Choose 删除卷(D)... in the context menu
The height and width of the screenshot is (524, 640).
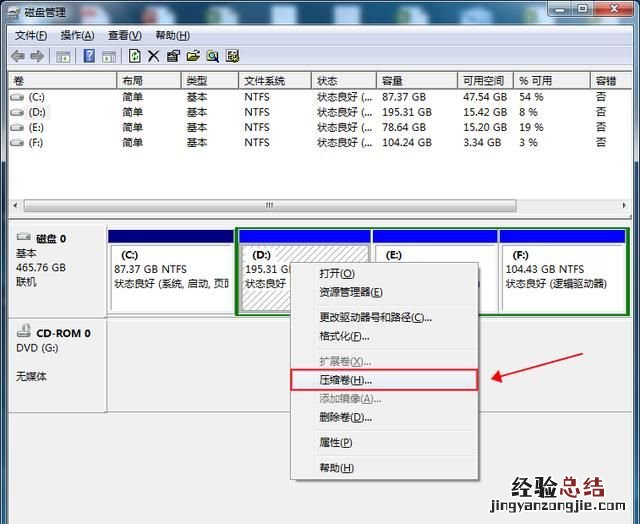point(345,417)
